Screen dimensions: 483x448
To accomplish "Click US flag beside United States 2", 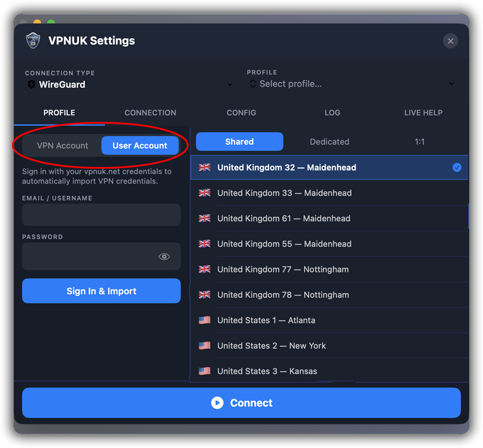I will 204,345.
